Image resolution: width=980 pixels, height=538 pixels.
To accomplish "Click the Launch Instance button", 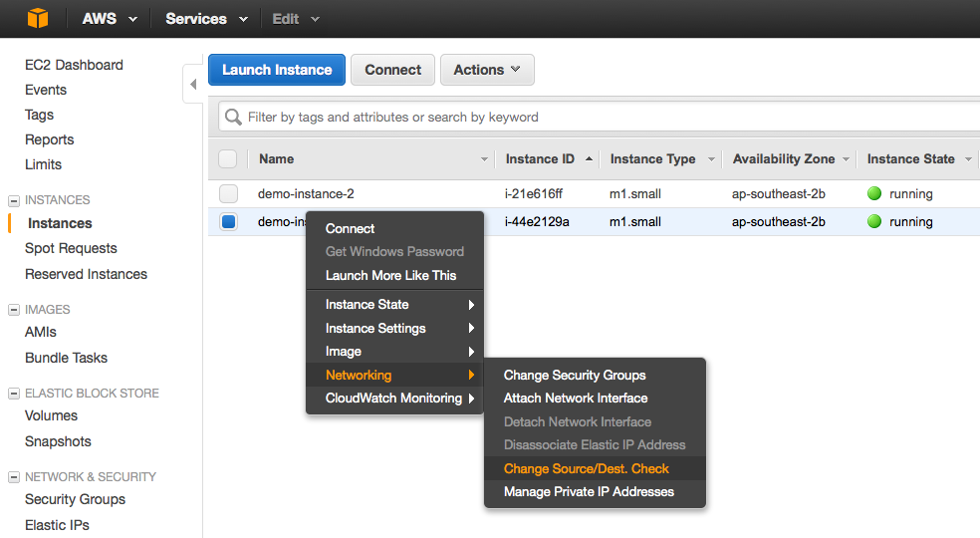I will click(x=277, y=70).
